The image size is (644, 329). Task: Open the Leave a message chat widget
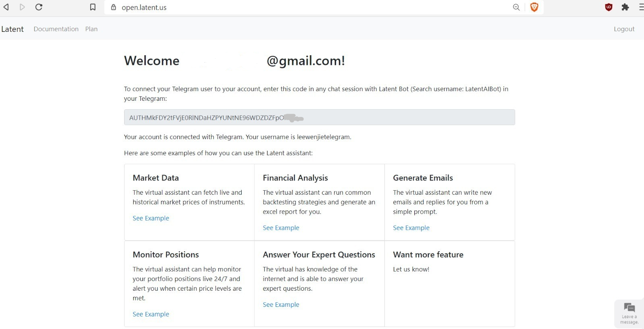click(629, 313)
